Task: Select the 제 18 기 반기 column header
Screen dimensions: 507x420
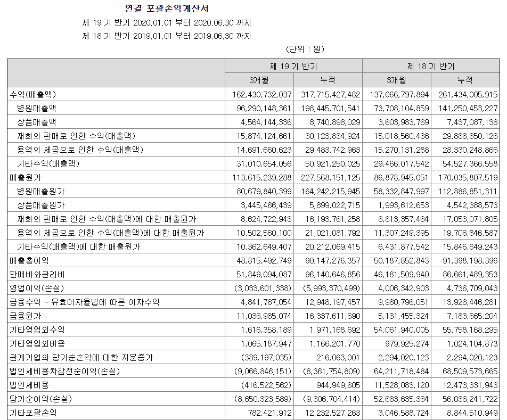Action: [431, 66]
